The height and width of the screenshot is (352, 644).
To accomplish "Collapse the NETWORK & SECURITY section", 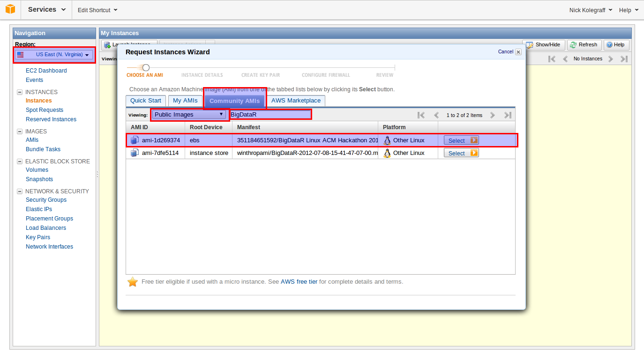I will (20, 191).
